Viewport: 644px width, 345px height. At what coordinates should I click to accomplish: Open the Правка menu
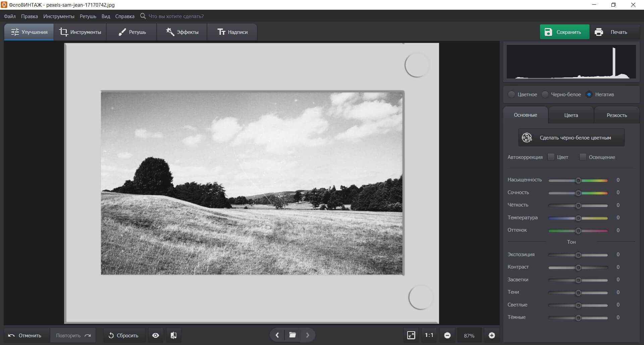tap(30, 16)
